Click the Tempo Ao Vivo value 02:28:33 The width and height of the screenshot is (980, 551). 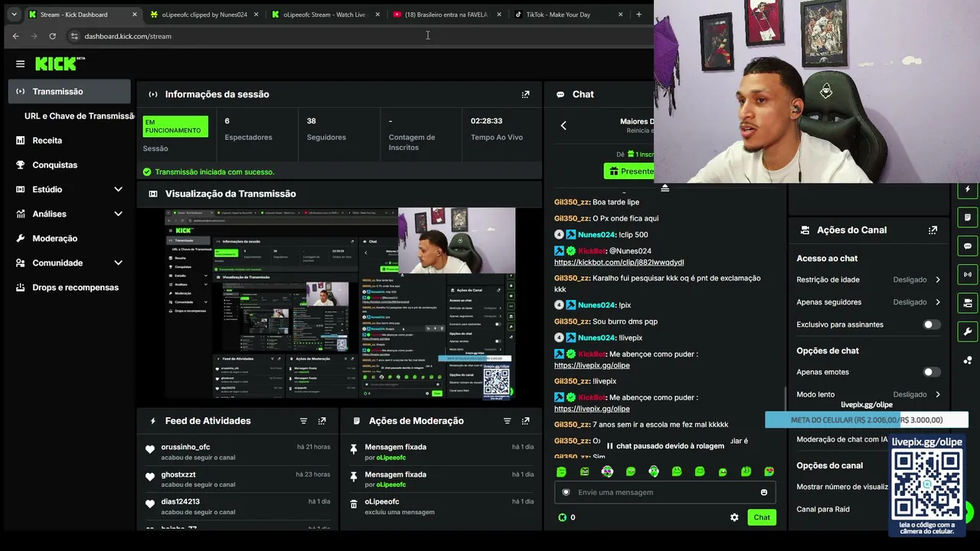click(x=487, y=121)
